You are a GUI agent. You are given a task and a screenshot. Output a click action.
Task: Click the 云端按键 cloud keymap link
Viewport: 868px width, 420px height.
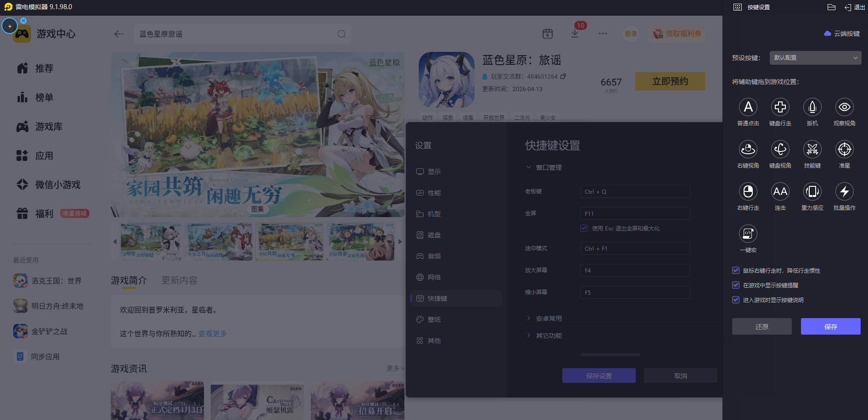point(842,34)
